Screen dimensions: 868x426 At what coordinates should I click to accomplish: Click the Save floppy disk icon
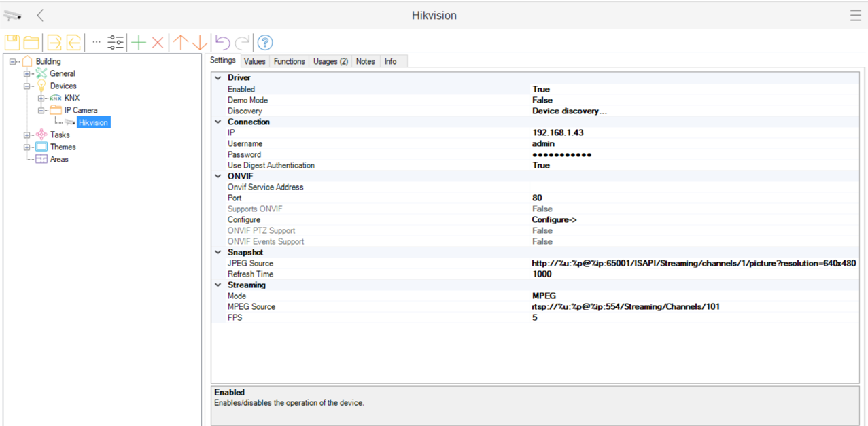(x=12, y=43)
